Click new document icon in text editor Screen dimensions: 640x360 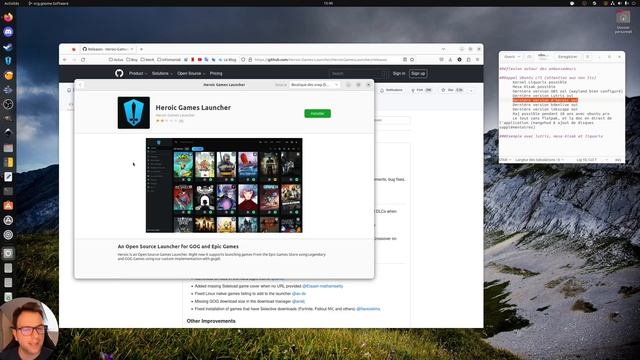(x=529, y=57)
